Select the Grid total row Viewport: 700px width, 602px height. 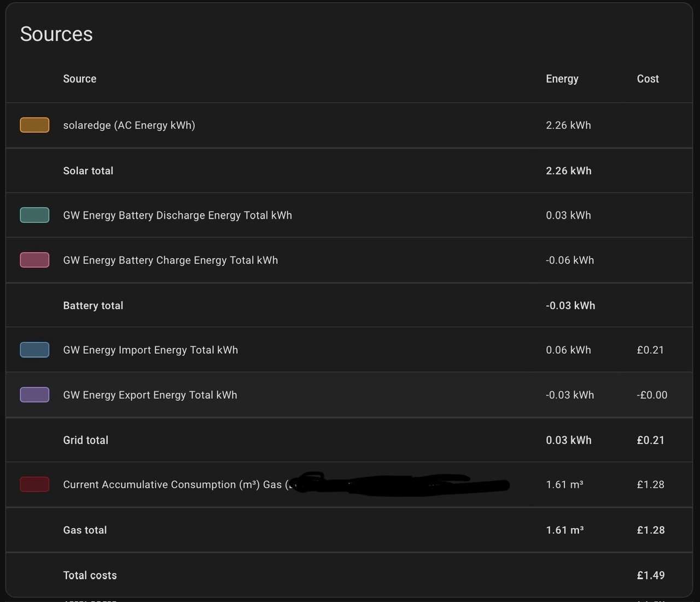349,440
